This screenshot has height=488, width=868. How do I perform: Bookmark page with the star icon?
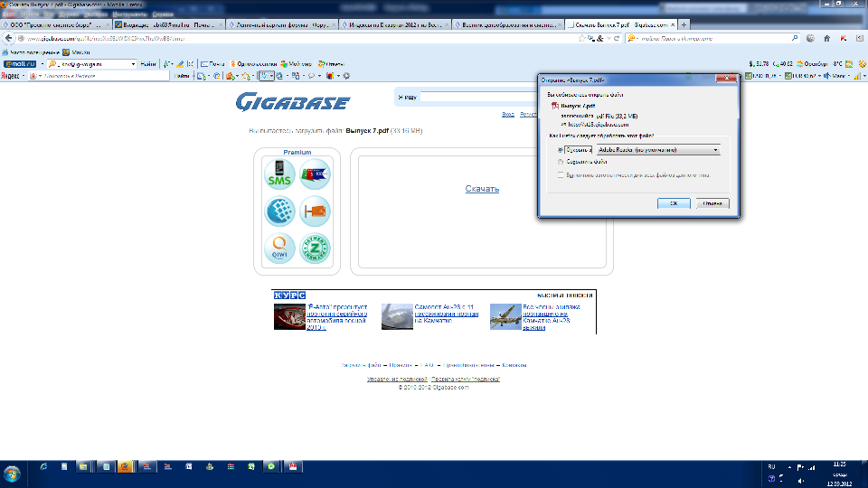pos(581,38)
